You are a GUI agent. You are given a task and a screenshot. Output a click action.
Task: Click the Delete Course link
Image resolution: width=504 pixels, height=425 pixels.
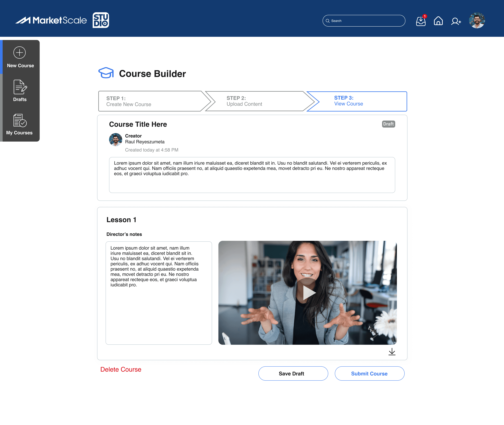(x=121, y=369)
